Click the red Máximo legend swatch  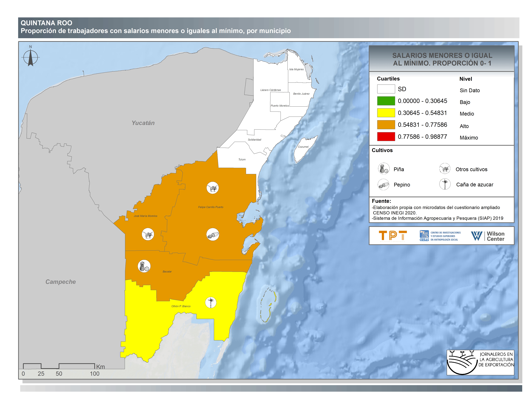coord(386,137)
